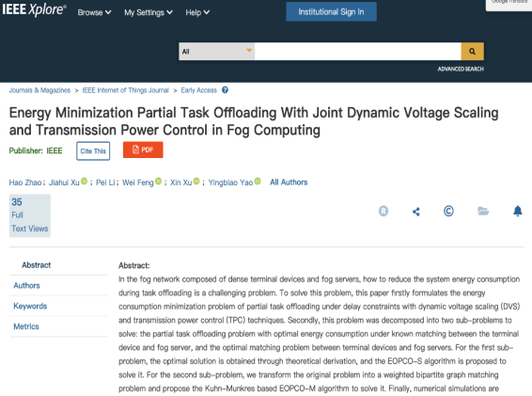Click the copyright permissions icon
The width and height of the screenshot is (532, 396).
tap(448, 212)
